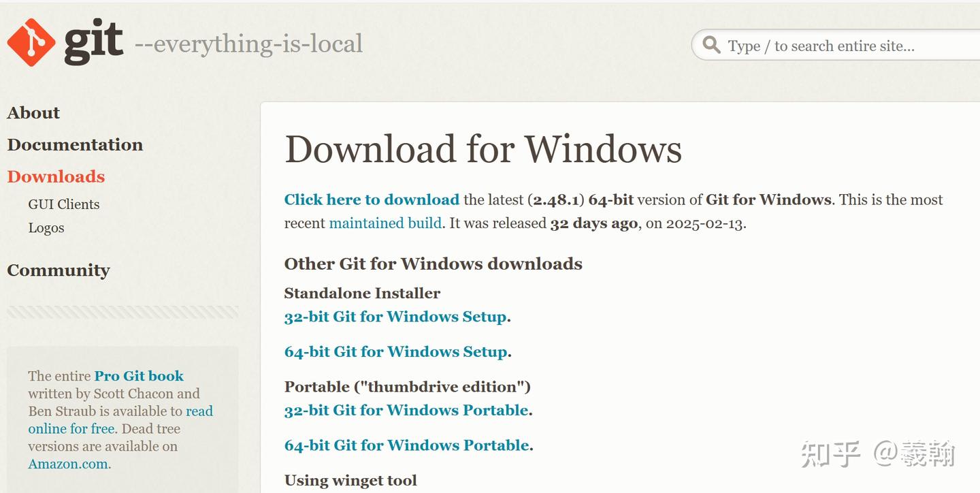Download the 32-bit Git for Windows Portable

click(406, 410)
